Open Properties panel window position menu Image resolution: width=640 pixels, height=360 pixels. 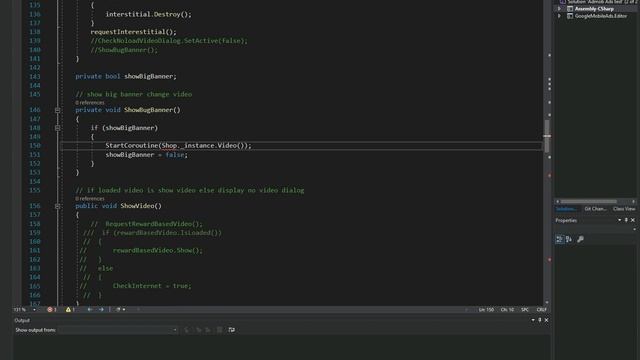click(x=620, y=220)
